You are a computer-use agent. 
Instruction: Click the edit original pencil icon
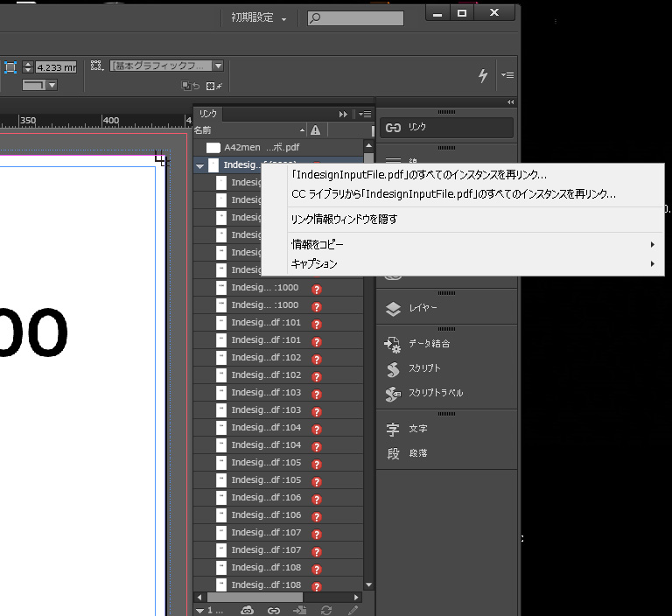[x=353, y=610]
